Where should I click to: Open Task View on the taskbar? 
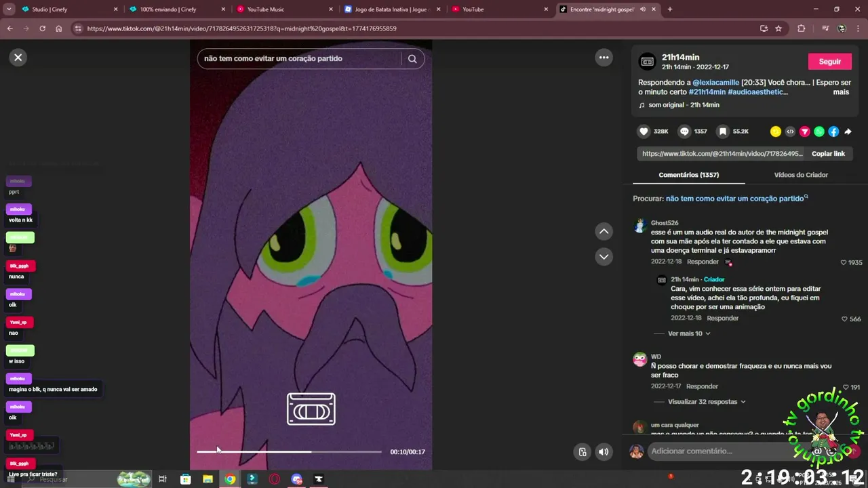[163, 479]
